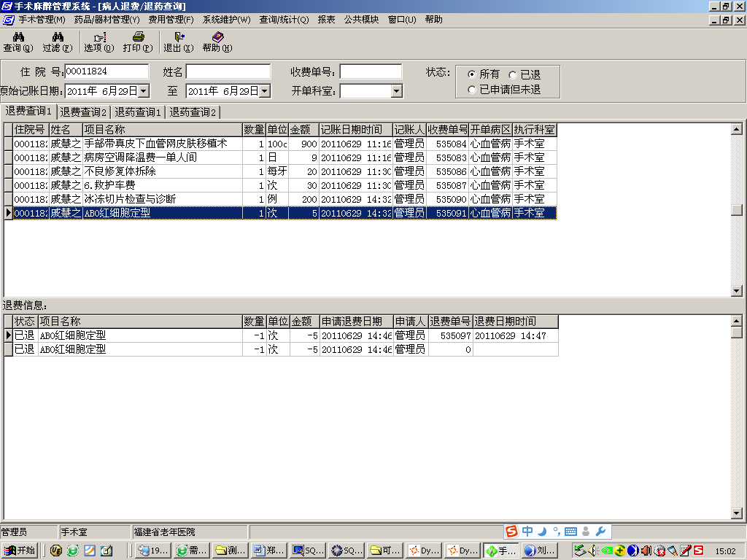
Task: Click the 打印 printer toolbar icon
Action: coord(138,37)
